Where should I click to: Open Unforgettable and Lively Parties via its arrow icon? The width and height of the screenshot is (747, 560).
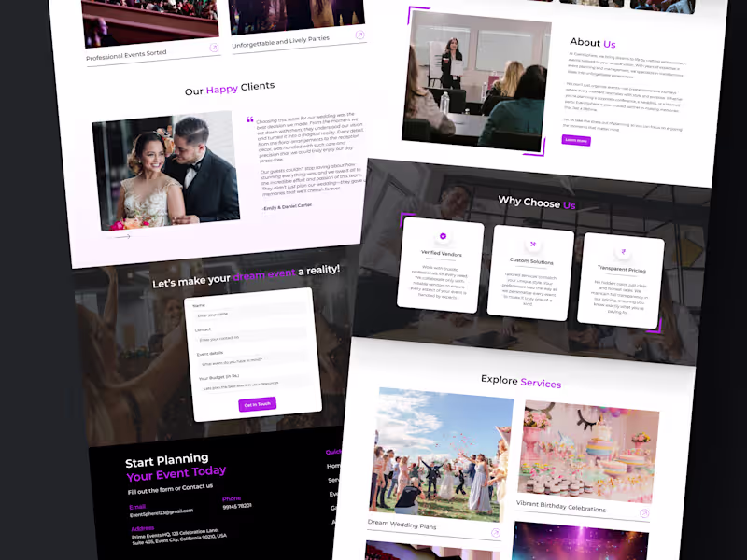click(x=359, y=34)
